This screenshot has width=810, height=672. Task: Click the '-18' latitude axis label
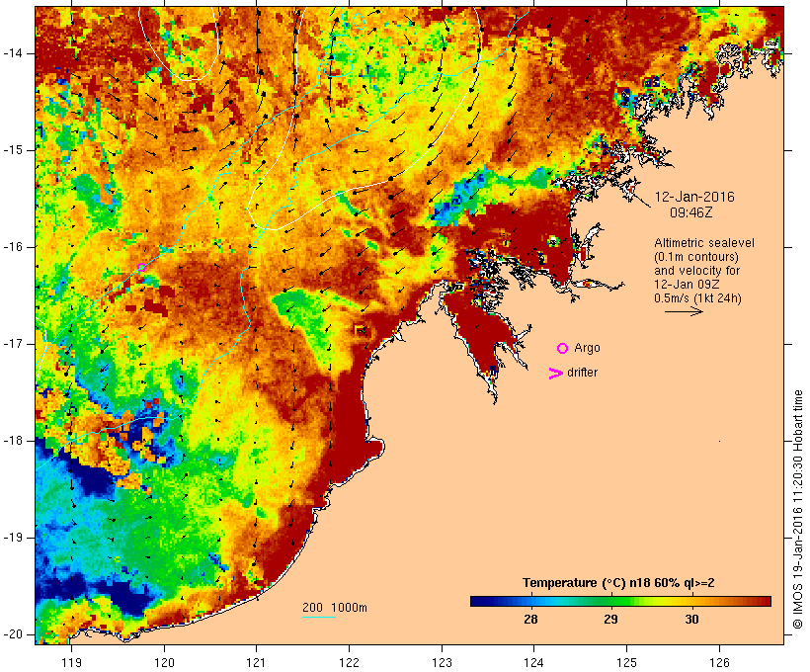click(13, 441)
